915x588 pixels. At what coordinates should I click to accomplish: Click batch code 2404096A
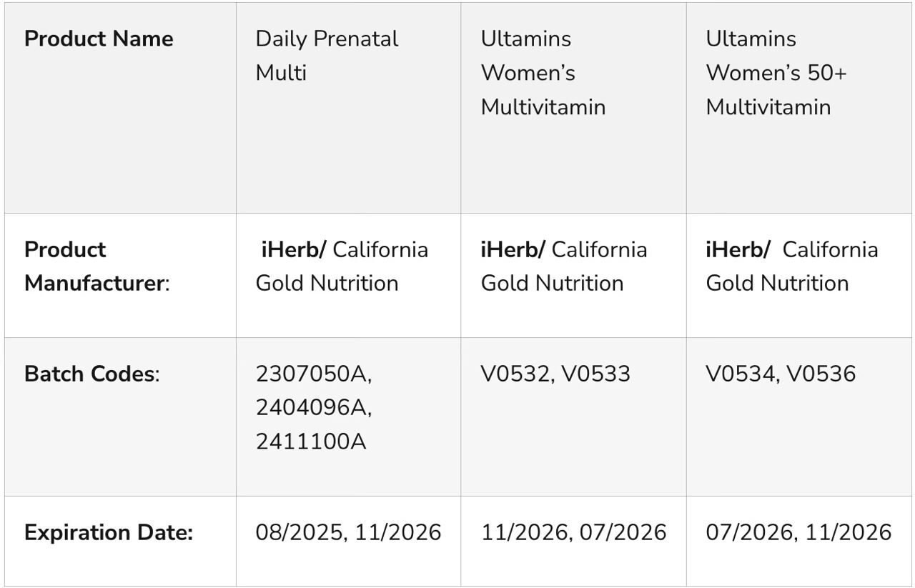click(313, 407)
